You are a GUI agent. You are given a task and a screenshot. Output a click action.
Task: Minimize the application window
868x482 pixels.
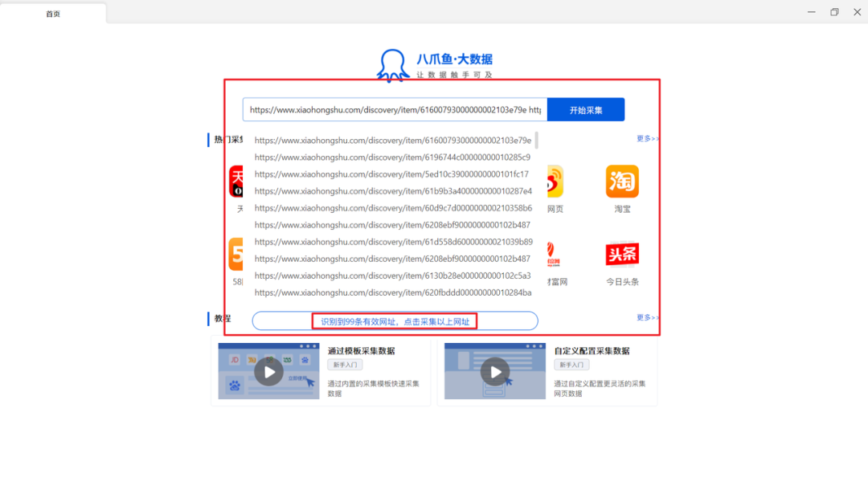click(811, 12)
